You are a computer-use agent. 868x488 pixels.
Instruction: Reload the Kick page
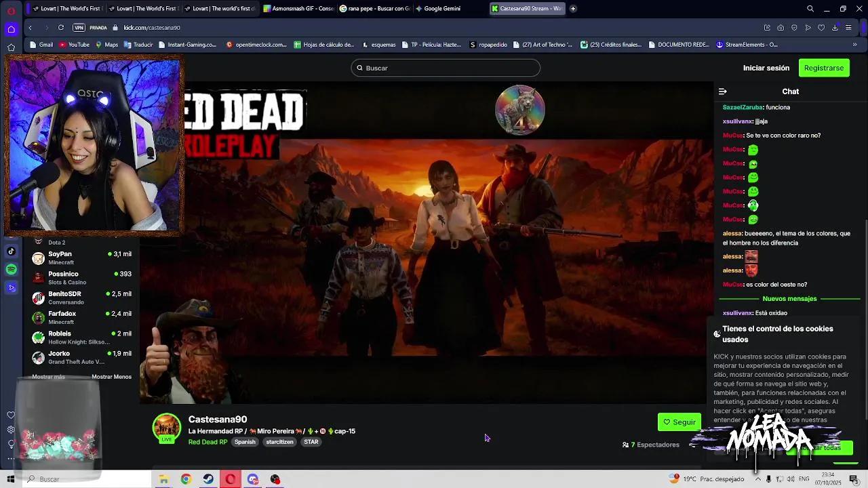pyautogui.click(x=61, y=28)
